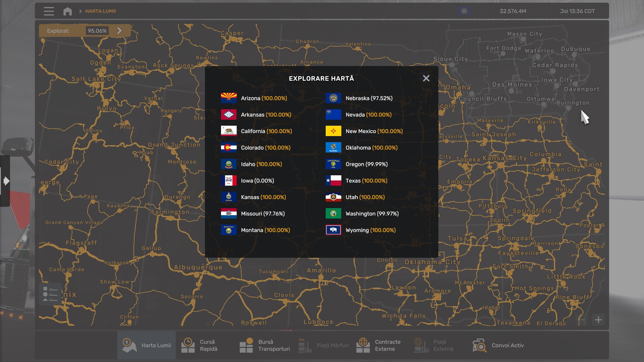Click the Iowa flag icon

pyautogui.click(x=229, y=181)
